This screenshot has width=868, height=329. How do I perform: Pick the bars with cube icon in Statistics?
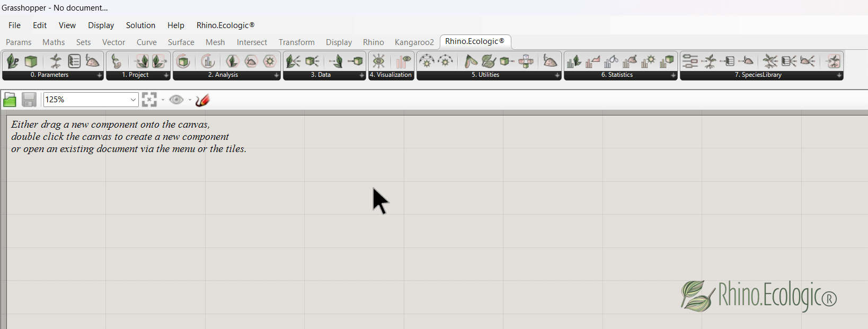667,61
